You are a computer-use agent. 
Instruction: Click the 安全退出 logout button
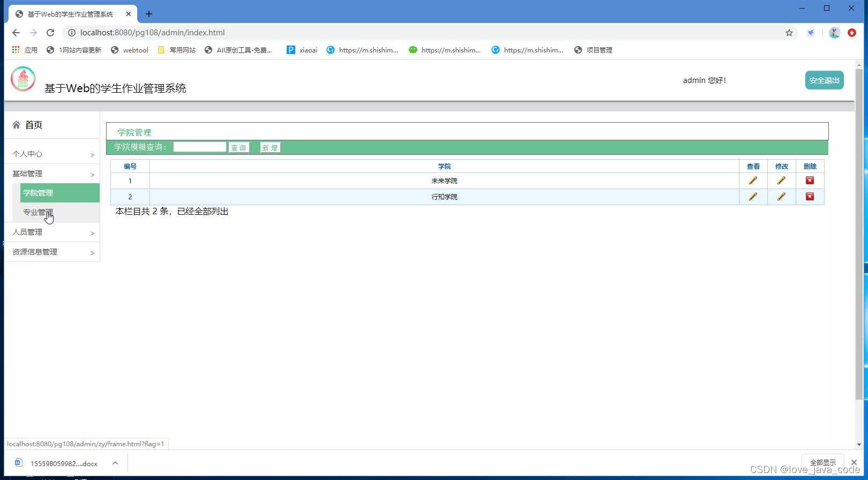coord(824,80)
